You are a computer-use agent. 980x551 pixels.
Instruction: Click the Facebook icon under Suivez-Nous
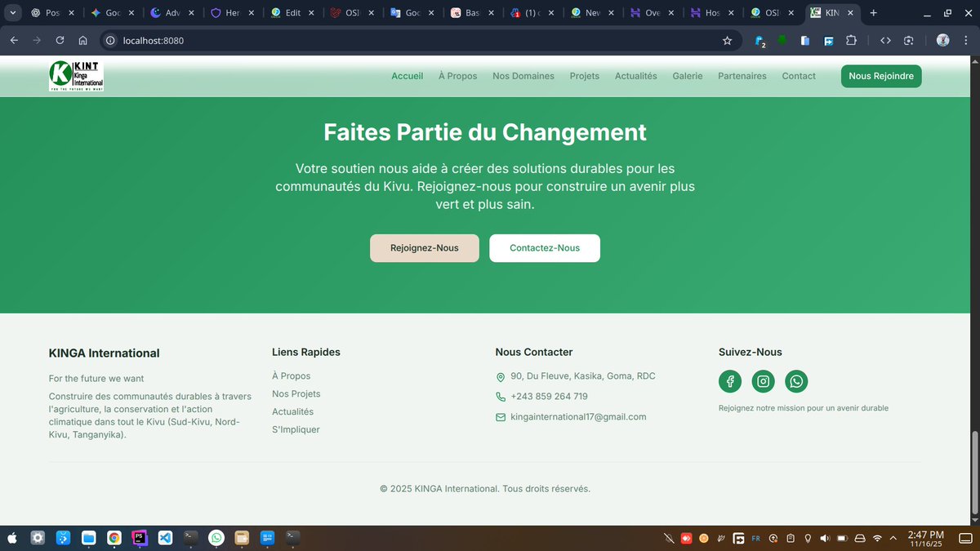(729, 380)
